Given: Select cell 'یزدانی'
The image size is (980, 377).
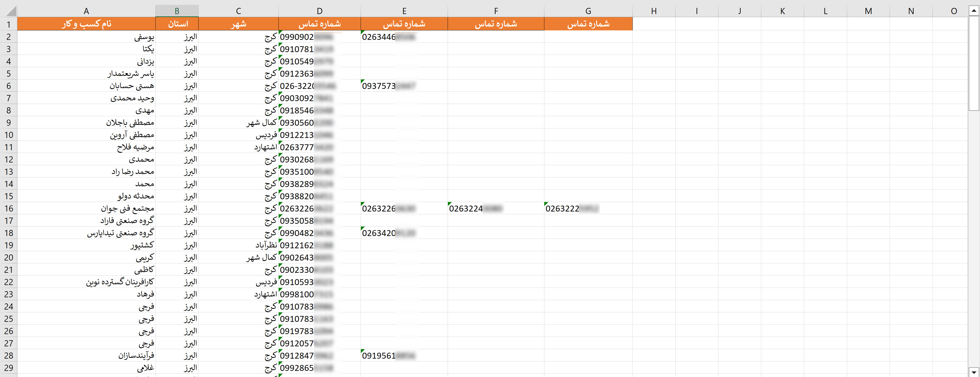Looking at the screenshot, I should [x=86, y=61].
